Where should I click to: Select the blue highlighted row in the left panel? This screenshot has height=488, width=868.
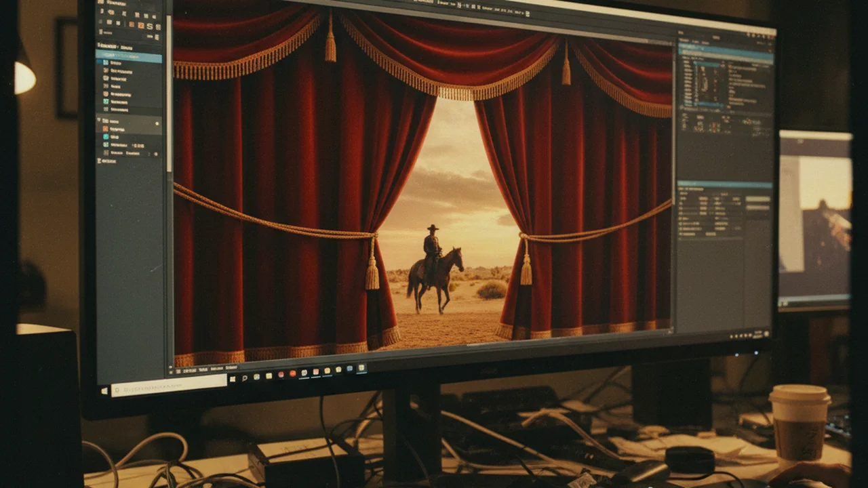coord(129,56)
